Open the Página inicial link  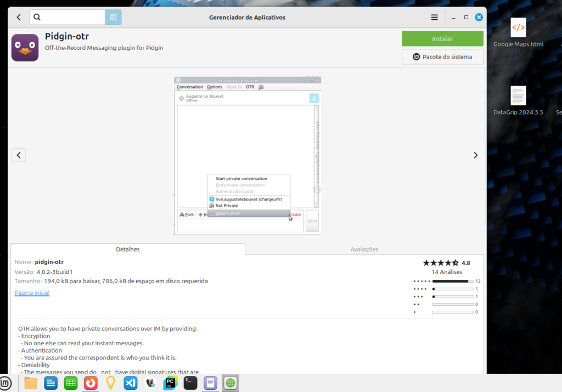point(32,293)
